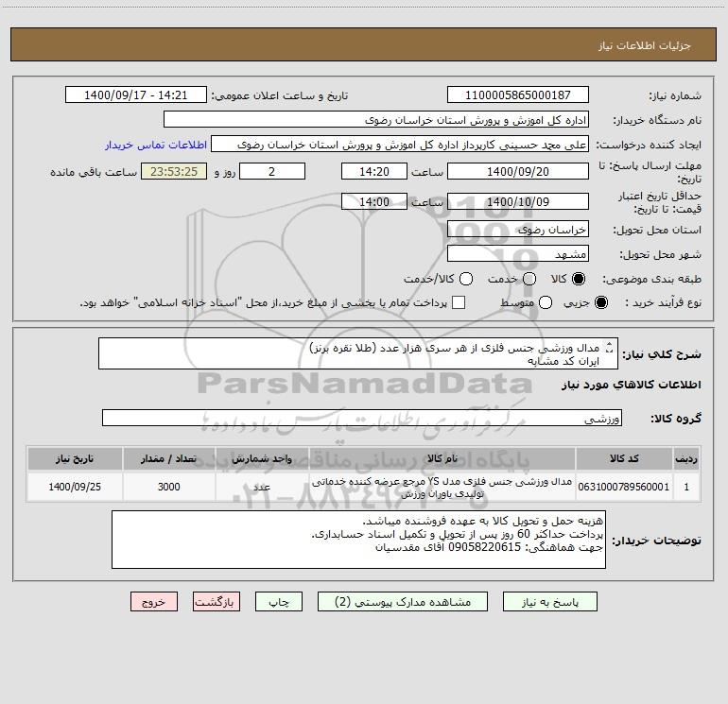Click the تاریخ نیاز column header

pyautogui.click(x=75, y=458)
